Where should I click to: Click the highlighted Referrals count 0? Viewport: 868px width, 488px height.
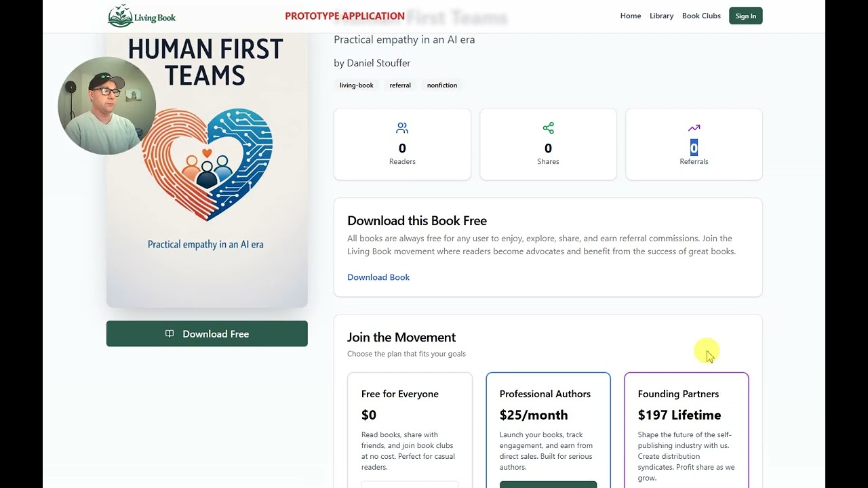(694, 148)
